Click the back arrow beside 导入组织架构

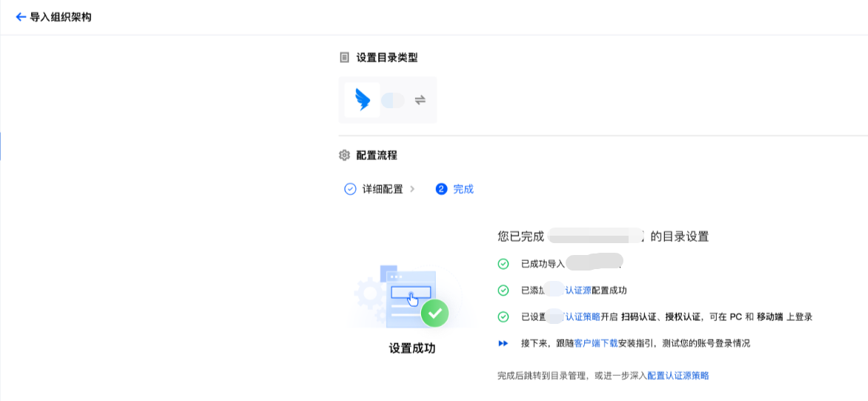pyautogui.click(x=21, y=17)
